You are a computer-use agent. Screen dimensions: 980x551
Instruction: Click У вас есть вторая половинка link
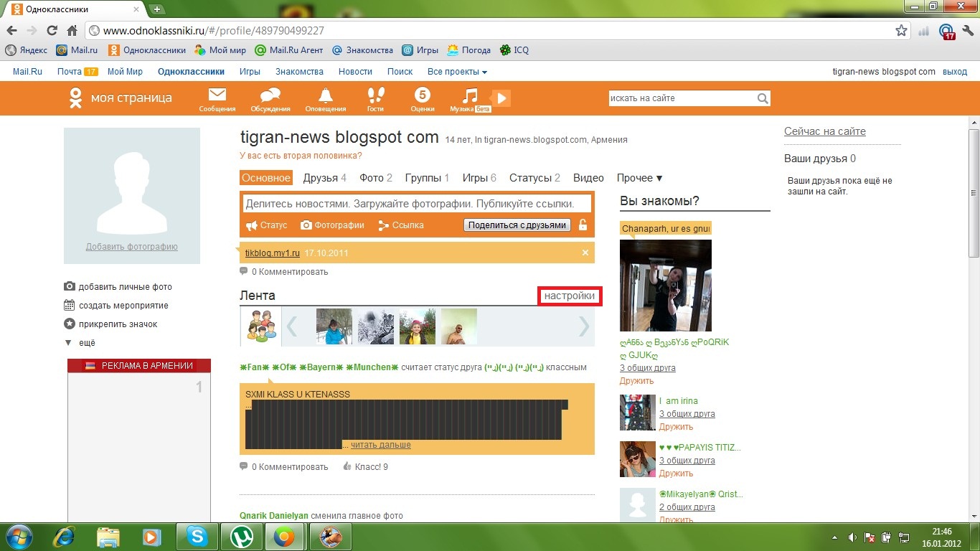[x=301, y=156]
